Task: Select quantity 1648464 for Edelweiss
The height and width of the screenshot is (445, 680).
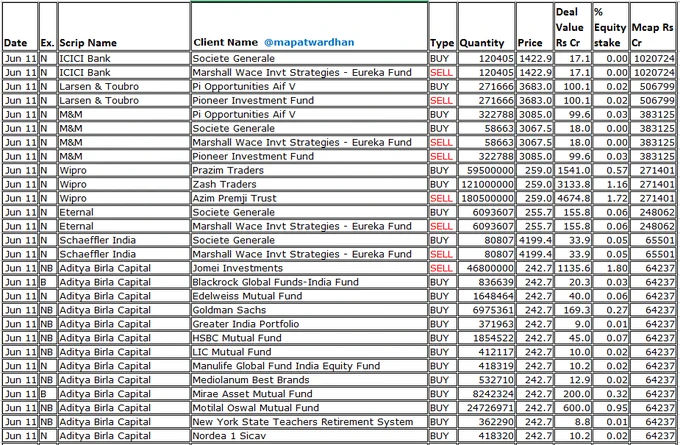Action: [486, 296]
